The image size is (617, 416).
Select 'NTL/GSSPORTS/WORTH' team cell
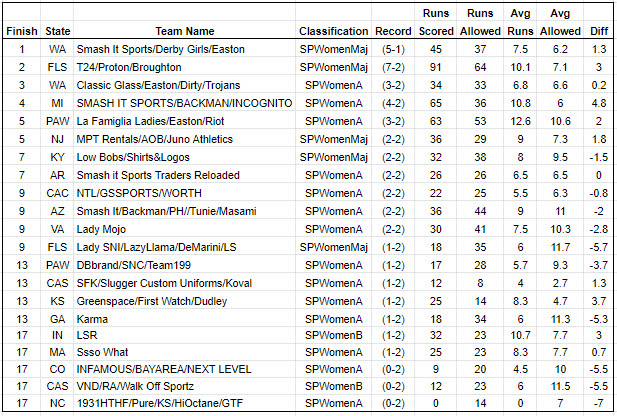[x=139, y=193]
